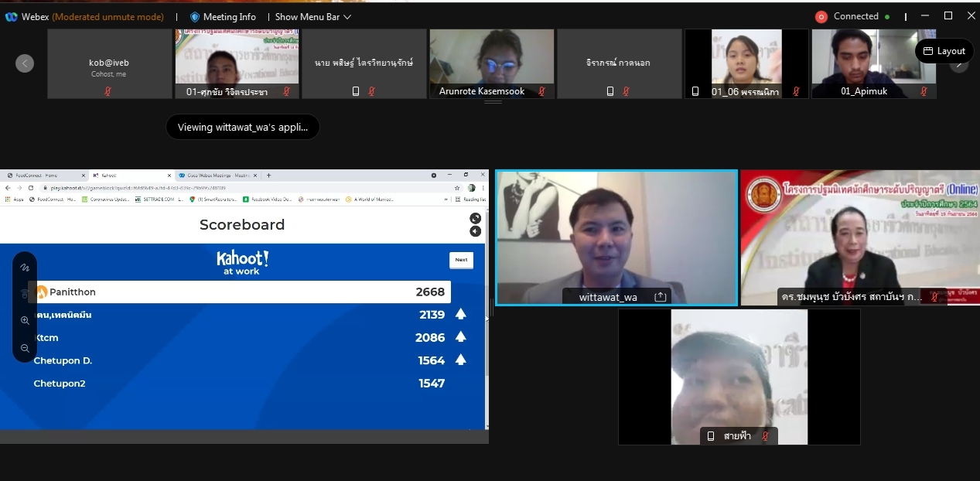980x481 pixels.
Task: Select the สายฟ้า video tile
Action: [739, 377]
